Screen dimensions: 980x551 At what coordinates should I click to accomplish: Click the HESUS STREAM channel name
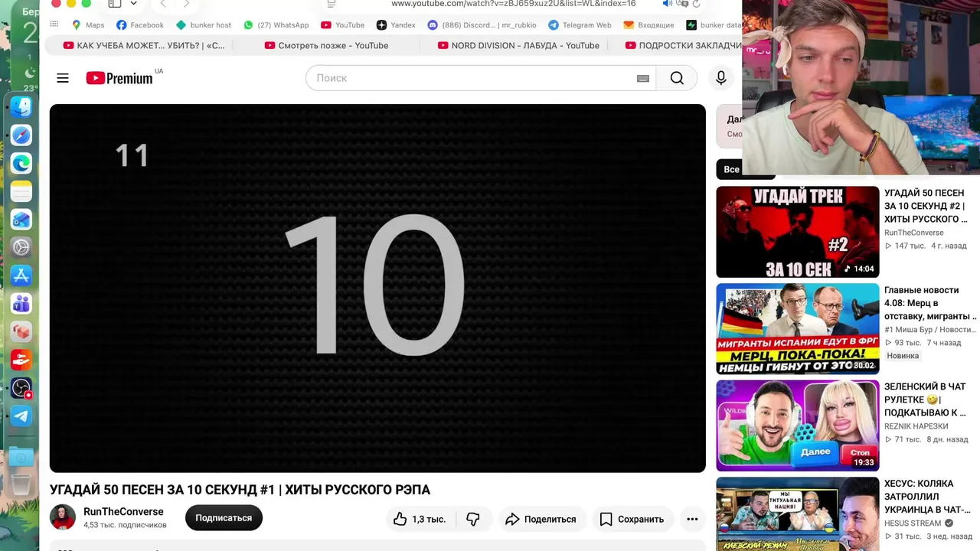click(x=913, y=523)
